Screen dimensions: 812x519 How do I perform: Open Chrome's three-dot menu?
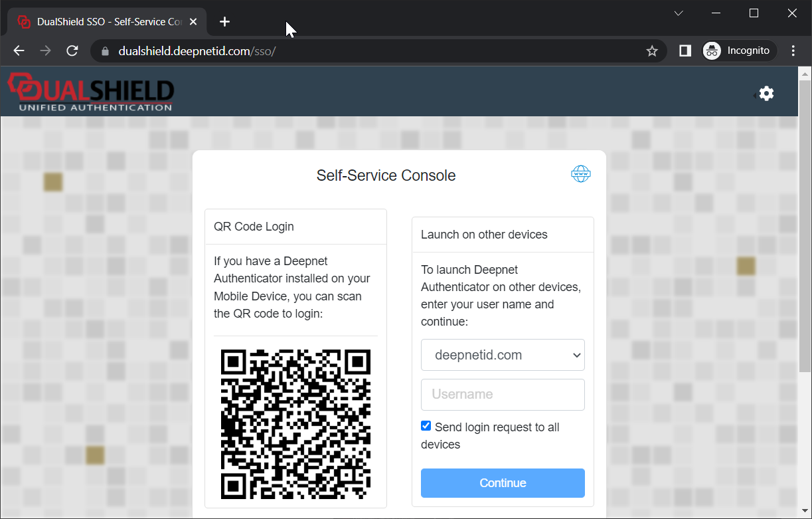pos(793,51)
